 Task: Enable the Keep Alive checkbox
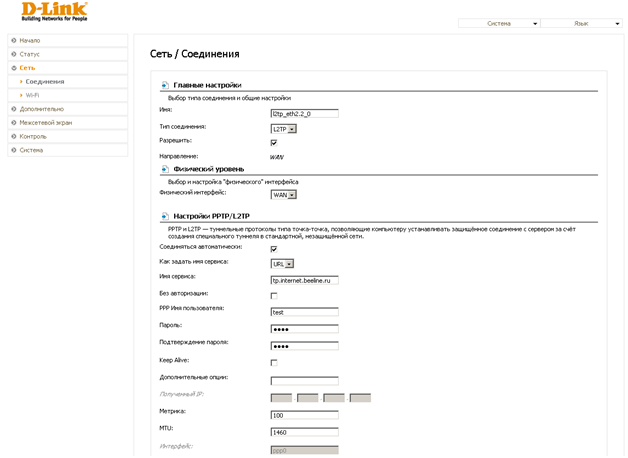point(274,363)
